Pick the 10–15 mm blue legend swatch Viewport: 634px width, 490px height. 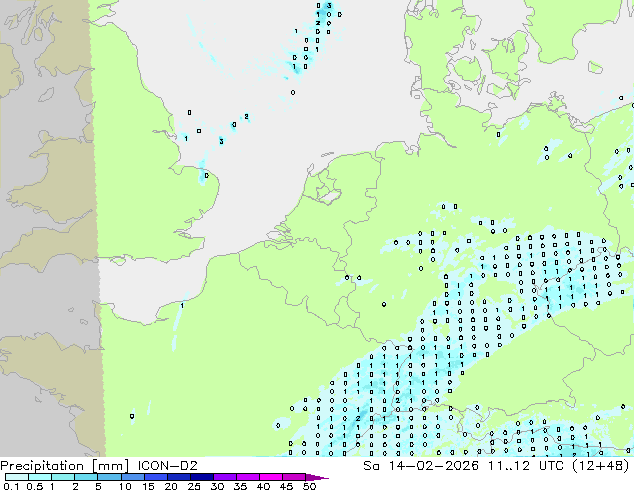[x=132, y=477]
